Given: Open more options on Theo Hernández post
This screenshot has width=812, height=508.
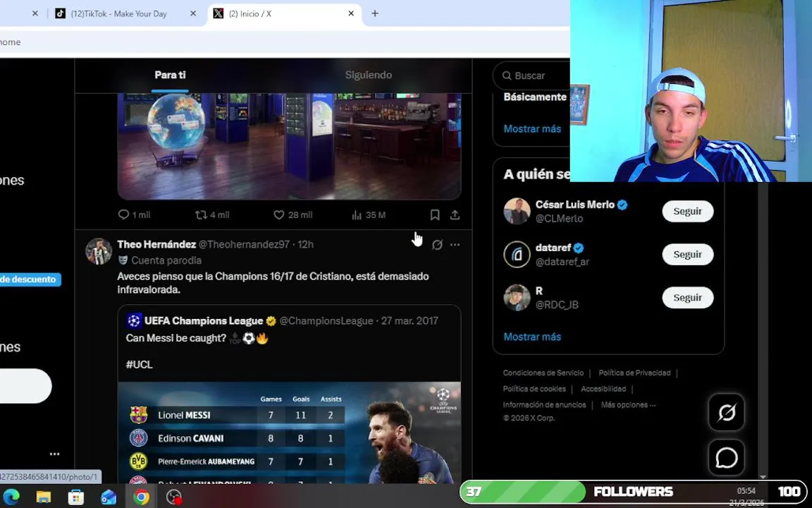Looking at the screenshot, I should click(455, 245).
